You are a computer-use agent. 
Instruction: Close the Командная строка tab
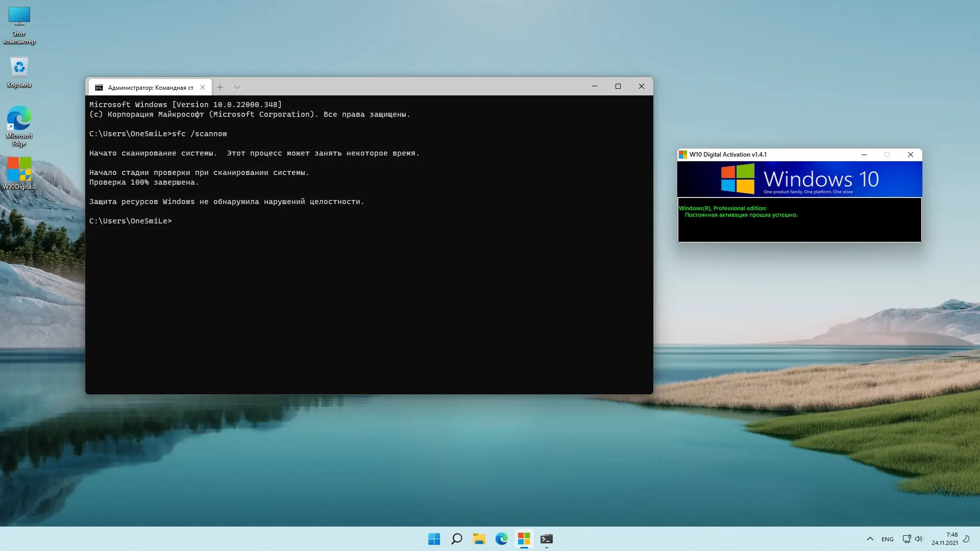tap(203, 87)
